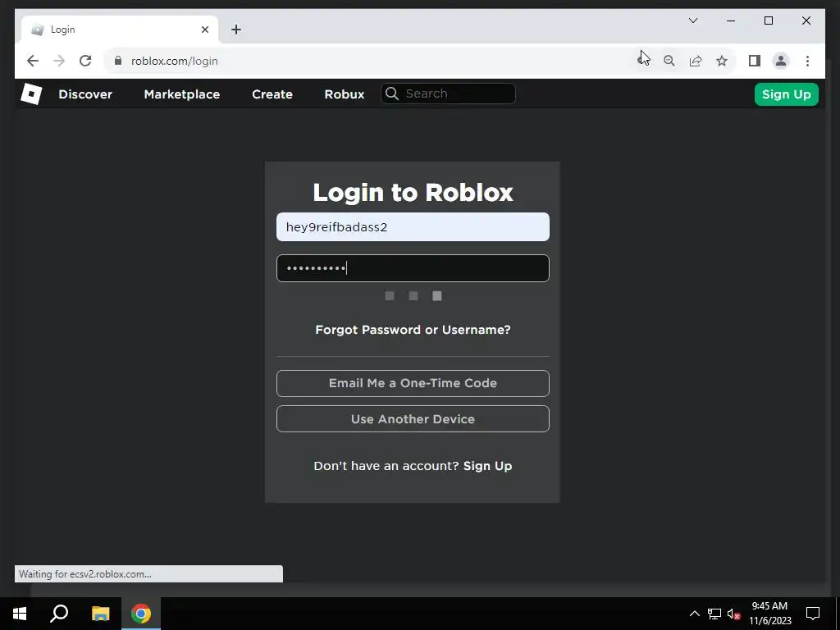
Task: Click the Login to Roblox heading
Action: coord(413,192)
